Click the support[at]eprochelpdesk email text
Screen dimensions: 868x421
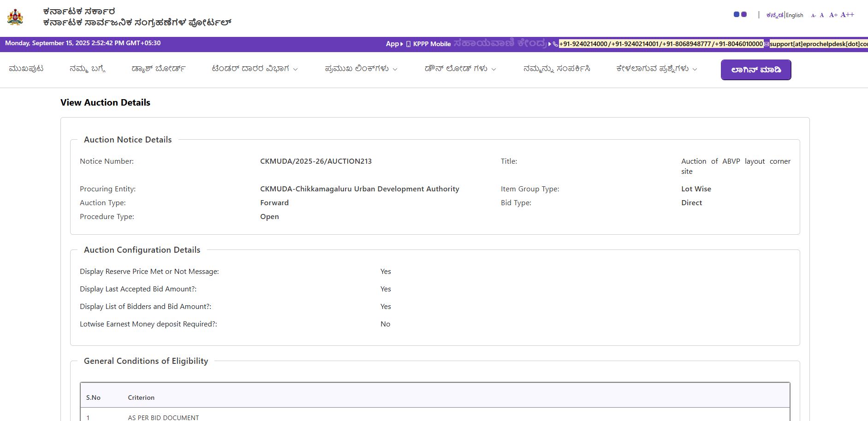click(819, 44)
